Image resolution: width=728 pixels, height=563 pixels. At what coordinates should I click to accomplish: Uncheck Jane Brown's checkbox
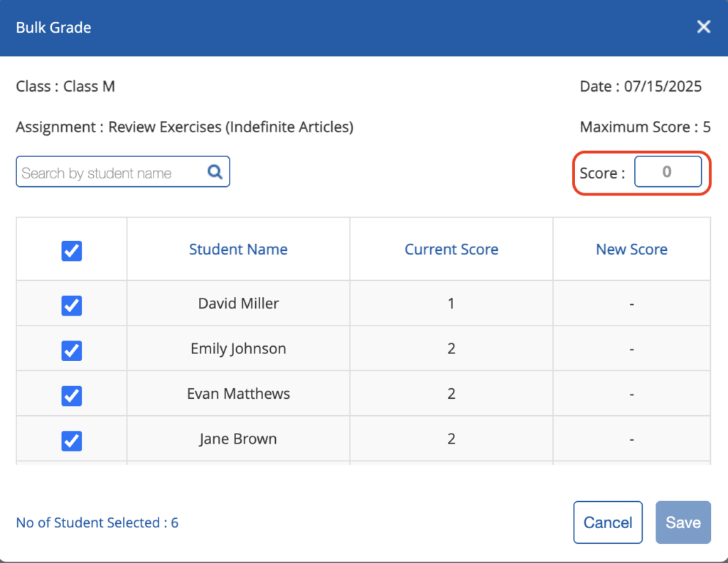pyautogui.click(x=72, y=441)
